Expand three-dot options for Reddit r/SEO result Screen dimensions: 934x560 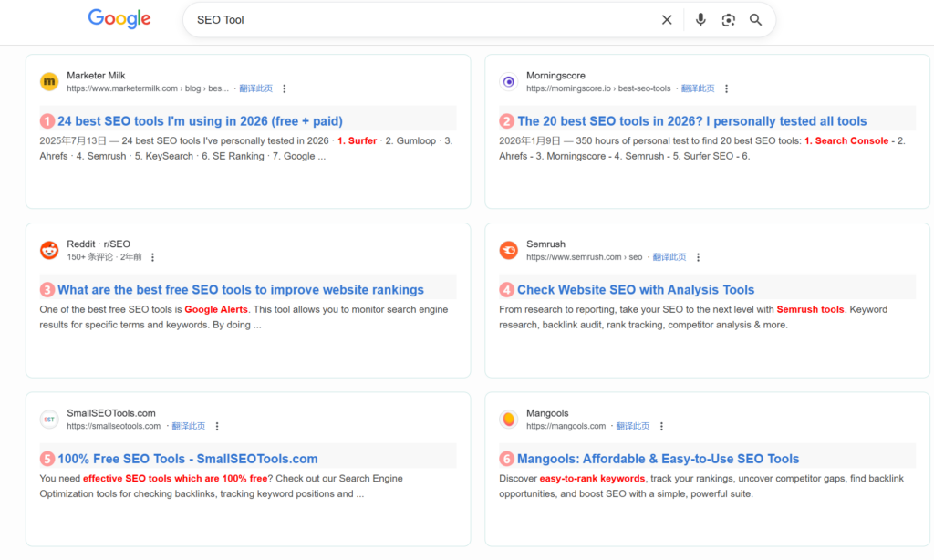pos(152,258)
